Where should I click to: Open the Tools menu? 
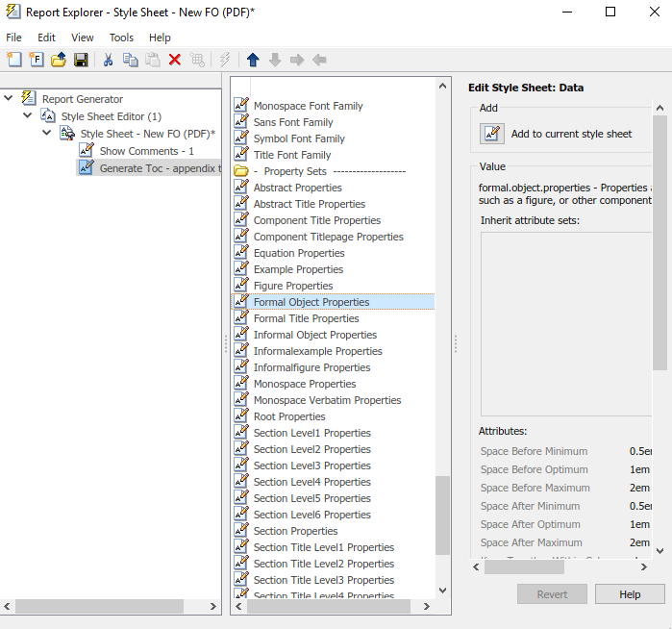[x=121, y=38]
